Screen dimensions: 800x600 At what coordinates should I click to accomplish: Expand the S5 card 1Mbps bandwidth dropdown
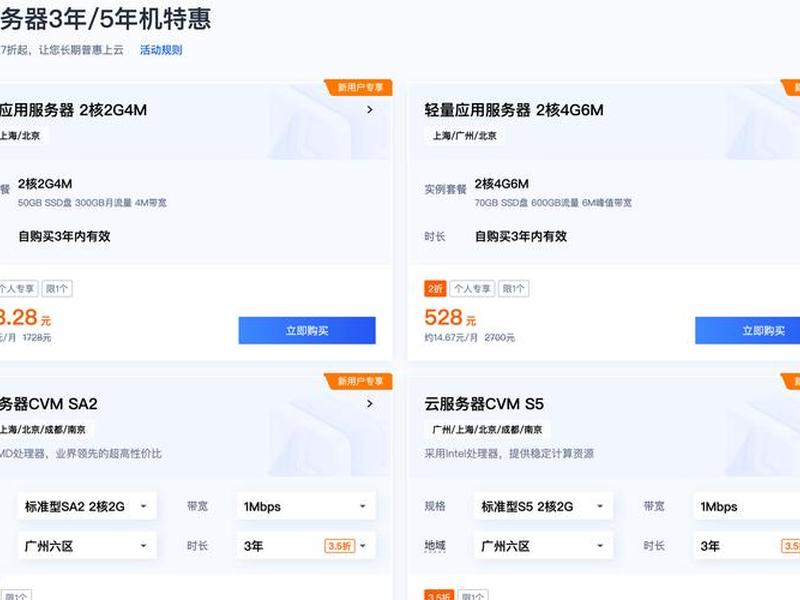click(747, 506)
